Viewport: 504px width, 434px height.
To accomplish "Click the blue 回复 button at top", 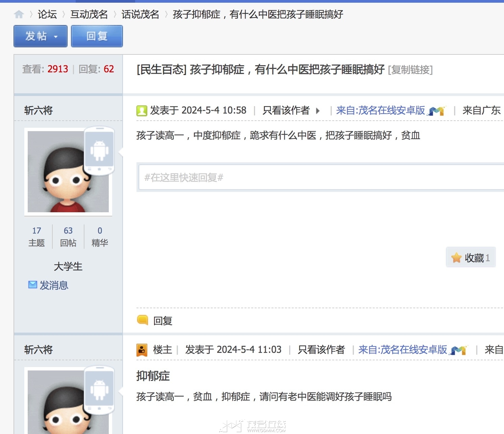I will click(97, 36).
